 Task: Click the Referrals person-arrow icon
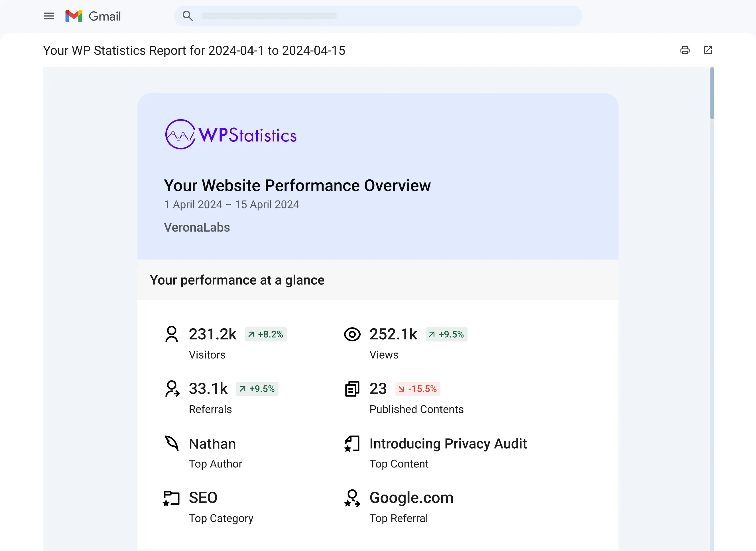pos(172,389)
